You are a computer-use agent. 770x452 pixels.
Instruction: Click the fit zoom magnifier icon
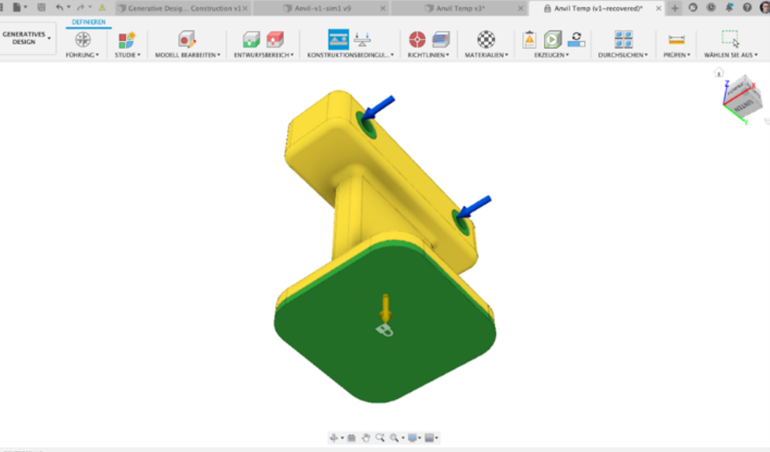(x=394, y=438)
